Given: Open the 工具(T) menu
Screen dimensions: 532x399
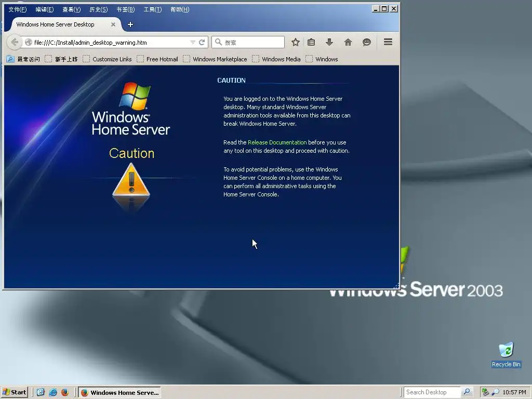Looking at the screenshot, I should (153, 9).
